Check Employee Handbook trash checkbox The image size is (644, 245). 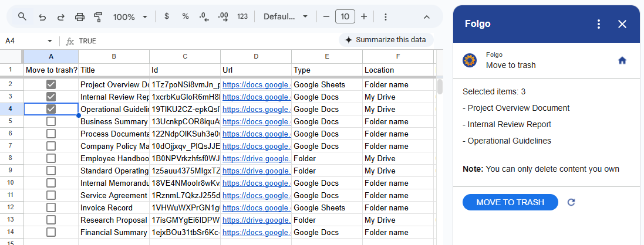(51, 158)
